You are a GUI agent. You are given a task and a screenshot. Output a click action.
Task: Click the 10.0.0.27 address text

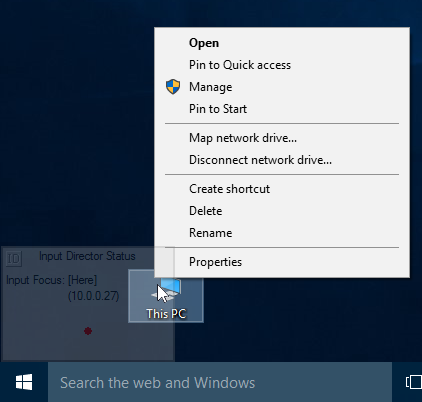click(93, 296)
